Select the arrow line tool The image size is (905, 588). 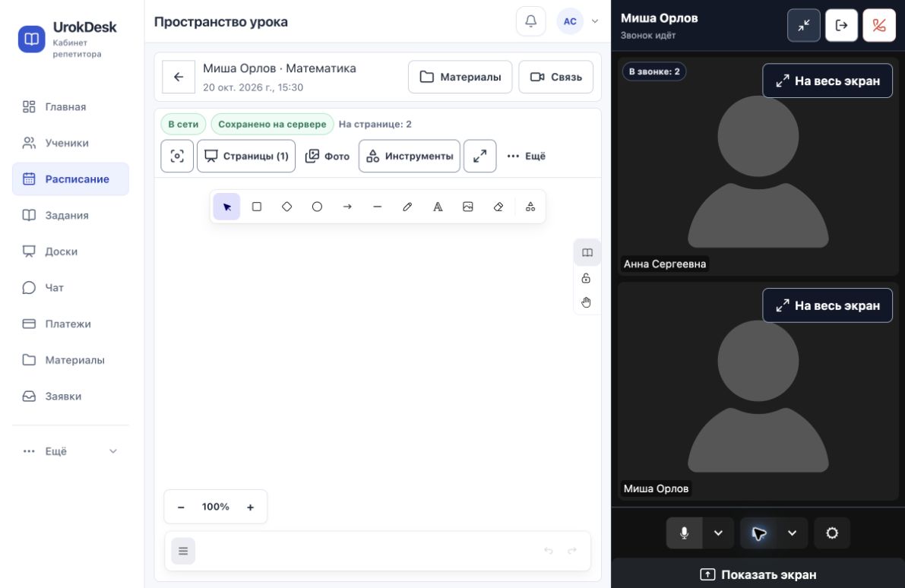(346, 207)
